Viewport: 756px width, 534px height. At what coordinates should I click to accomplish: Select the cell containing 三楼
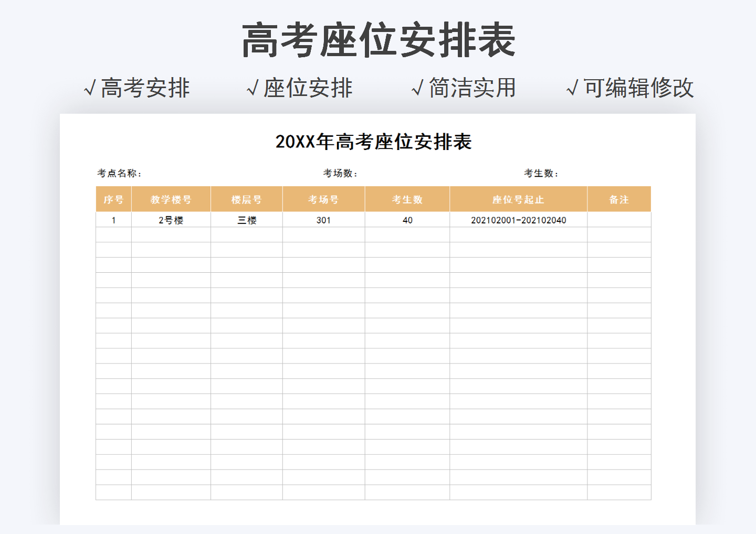pos(247,220)
